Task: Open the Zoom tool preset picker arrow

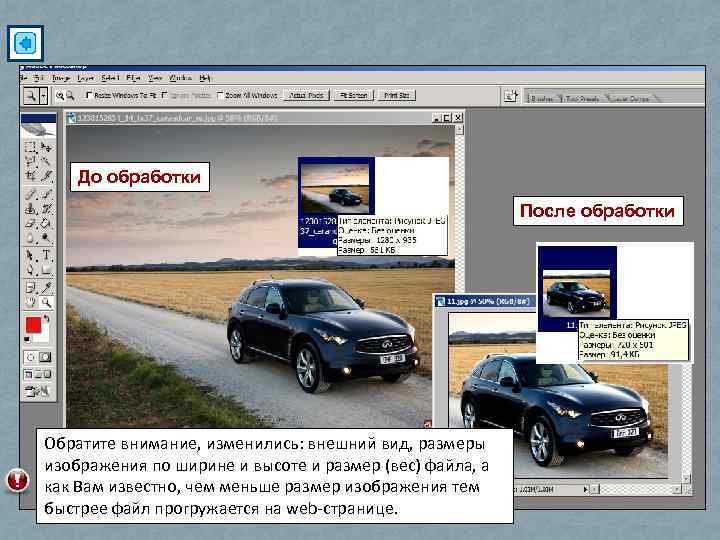Action: pos(44,96)
